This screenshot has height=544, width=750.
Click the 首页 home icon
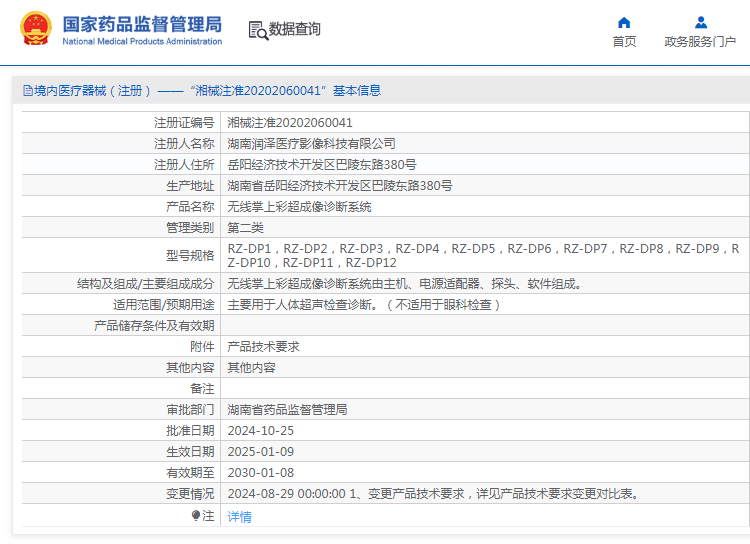624,22
